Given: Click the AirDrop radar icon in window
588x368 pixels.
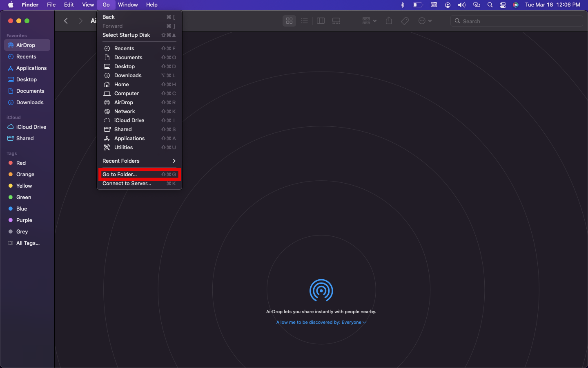Looking at the screenshot, I should pos(321,291).
